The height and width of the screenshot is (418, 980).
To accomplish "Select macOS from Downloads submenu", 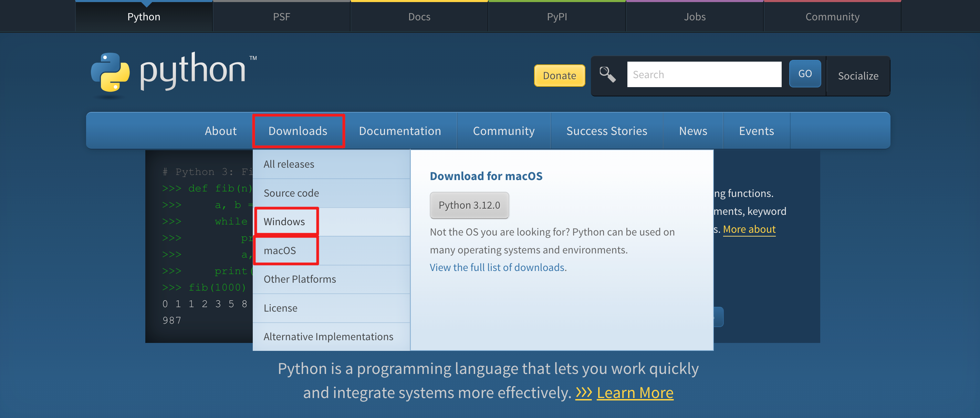I will coord(280,250).
